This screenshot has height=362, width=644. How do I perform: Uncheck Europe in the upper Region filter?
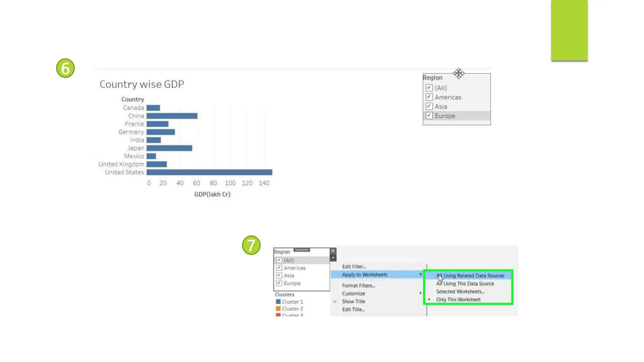[429, 116]
